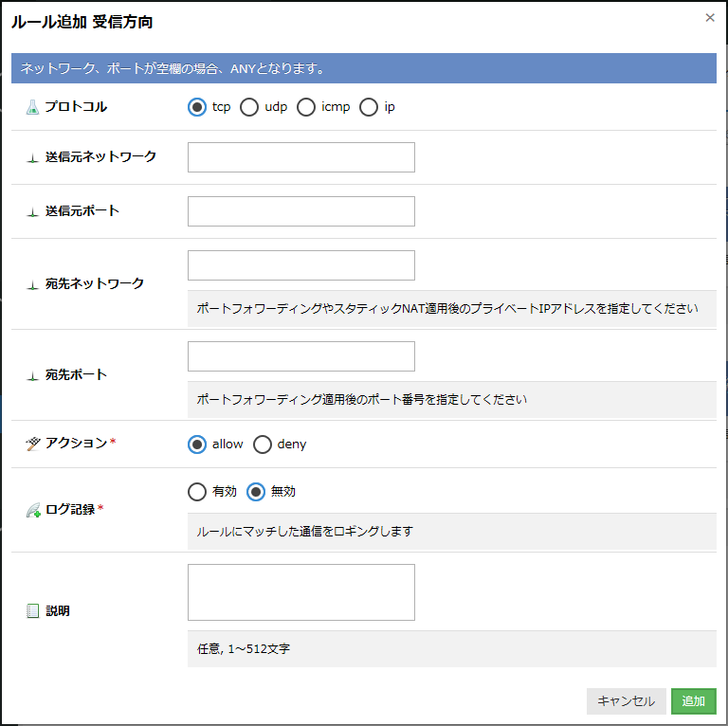Click the notepad icon beside 説明
Viewport: 728px width, 726px height.
click(33, 611)
